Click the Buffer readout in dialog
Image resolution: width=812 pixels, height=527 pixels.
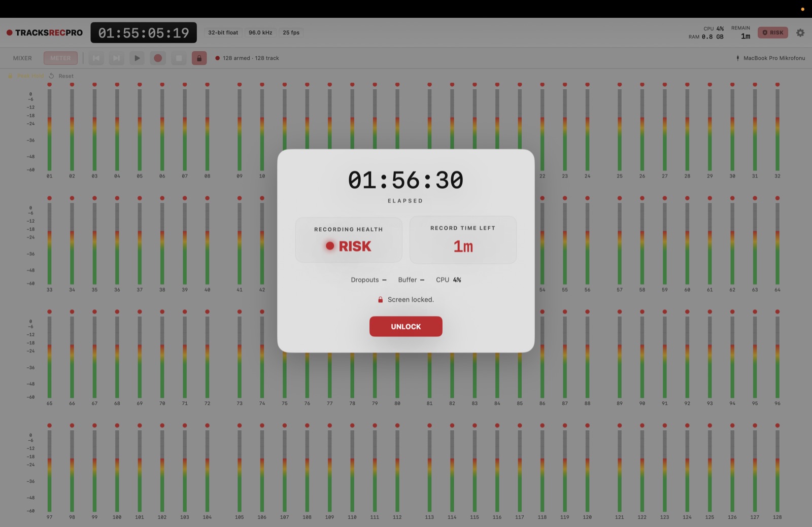tap(411, 279)
